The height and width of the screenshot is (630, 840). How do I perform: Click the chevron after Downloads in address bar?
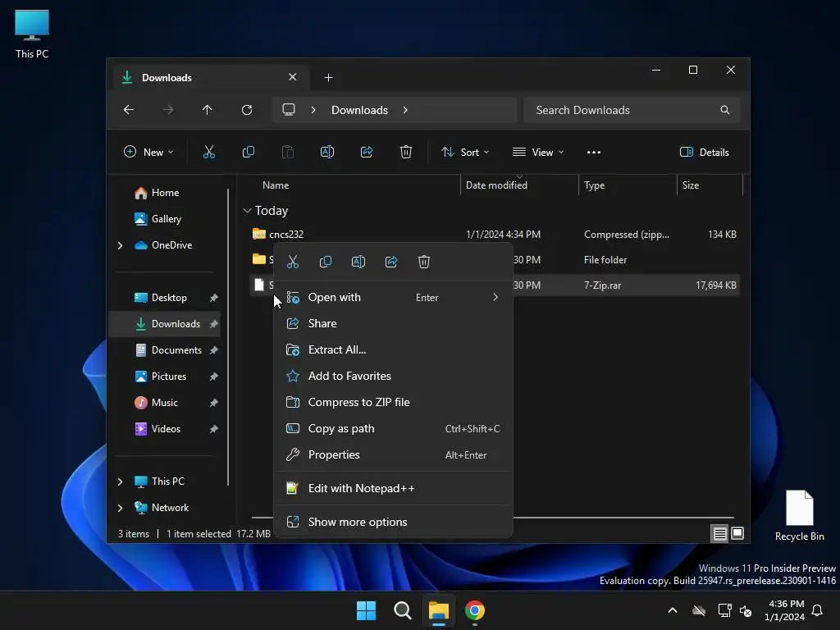405,110
